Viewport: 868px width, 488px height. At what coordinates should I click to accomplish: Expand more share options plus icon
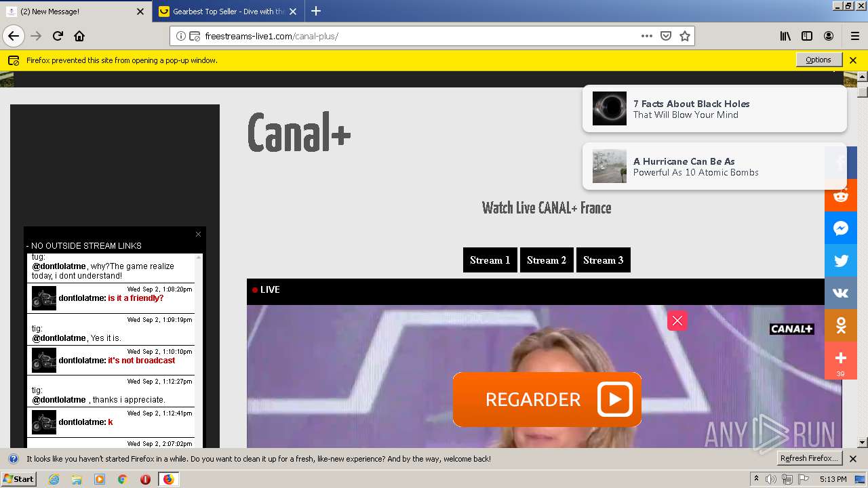coord(841,360)
